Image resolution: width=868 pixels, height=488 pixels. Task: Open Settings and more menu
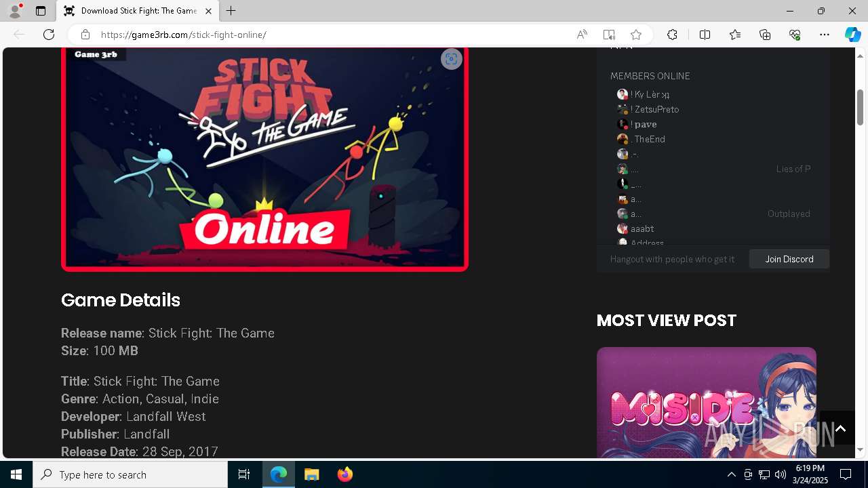tap(825, 35)
